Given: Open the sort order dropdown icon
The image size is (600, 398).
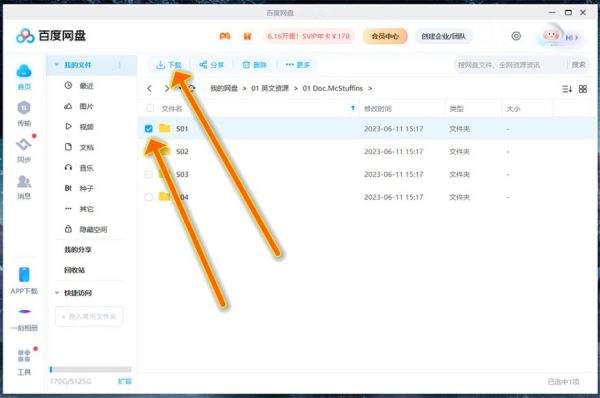Looking at the screenshot, I should 567,89.
